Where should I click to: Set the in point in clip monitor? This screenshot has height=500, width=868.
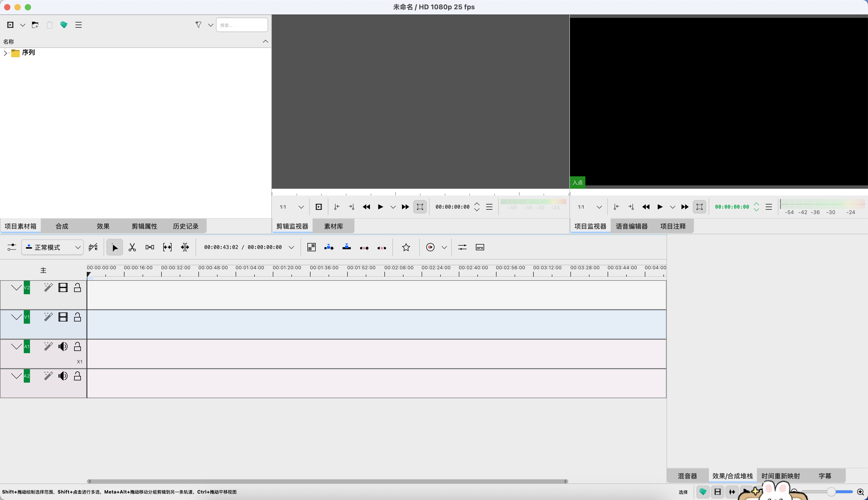click(x=337, y=207)
